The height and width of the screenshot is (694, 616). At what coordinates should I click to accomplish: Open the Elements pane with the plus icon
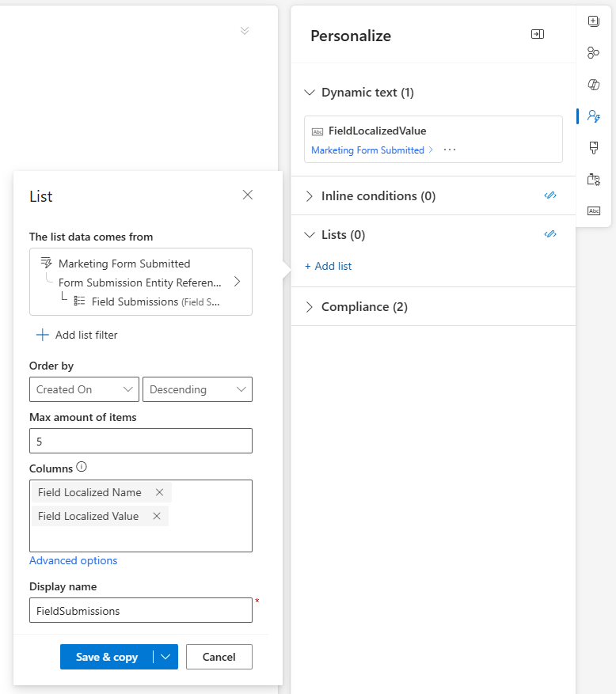[593, 21]
